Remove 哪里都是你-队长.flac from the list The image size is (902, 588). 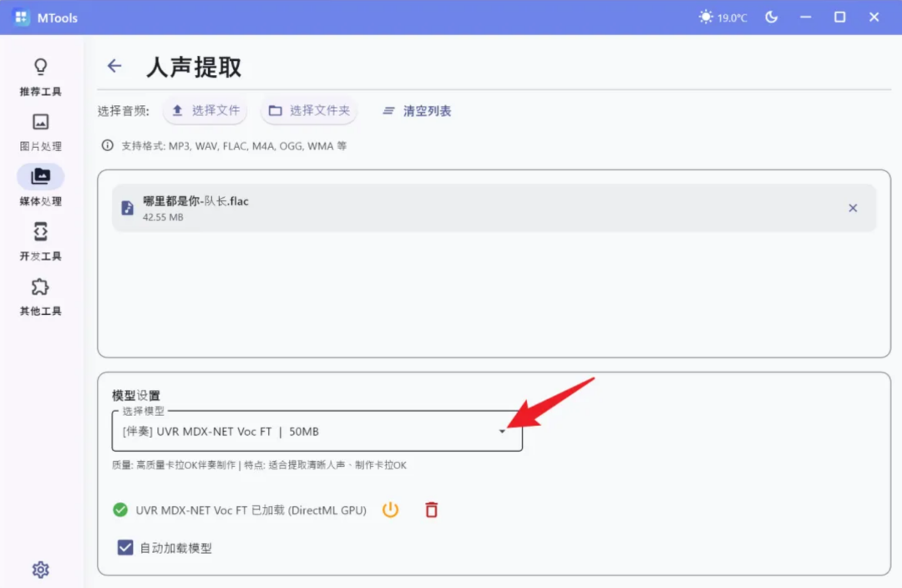[x=853, y=208]
